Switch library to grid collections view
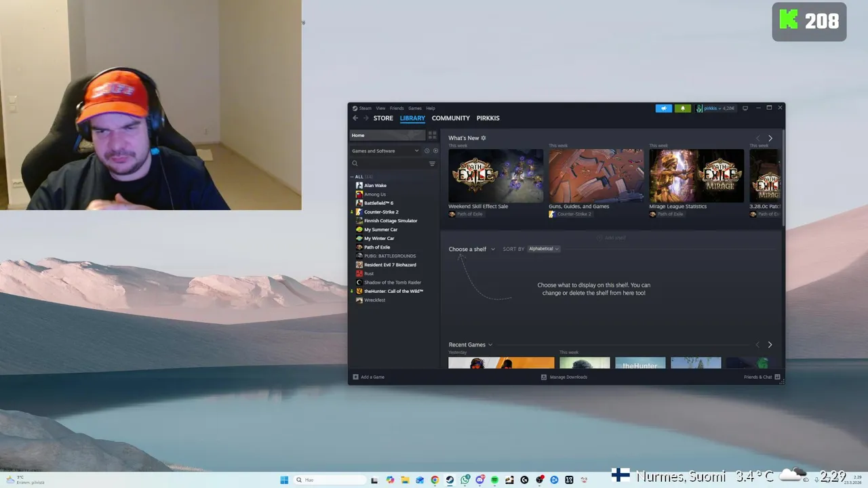 (x=432, y=135)
